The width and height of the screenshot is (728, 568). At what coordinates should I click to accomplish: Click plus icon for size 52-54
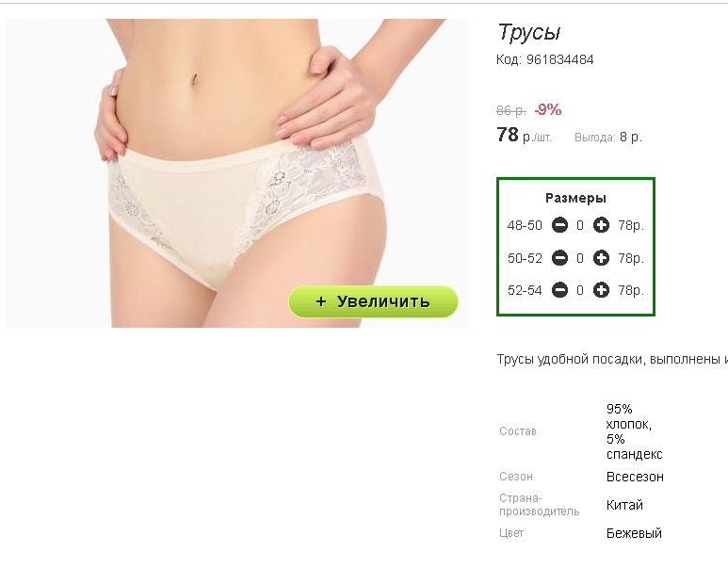click(601, 290)
